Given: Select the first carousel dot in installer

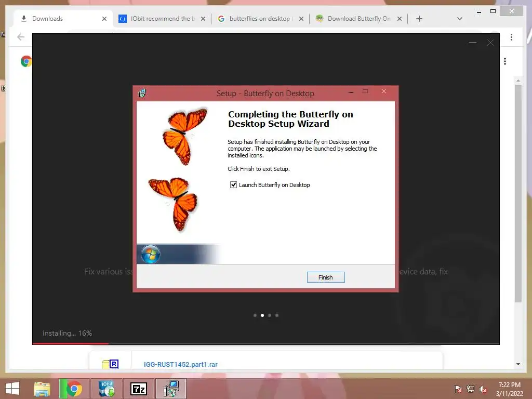Looking at the screenshot, I should tap(255, 315).
